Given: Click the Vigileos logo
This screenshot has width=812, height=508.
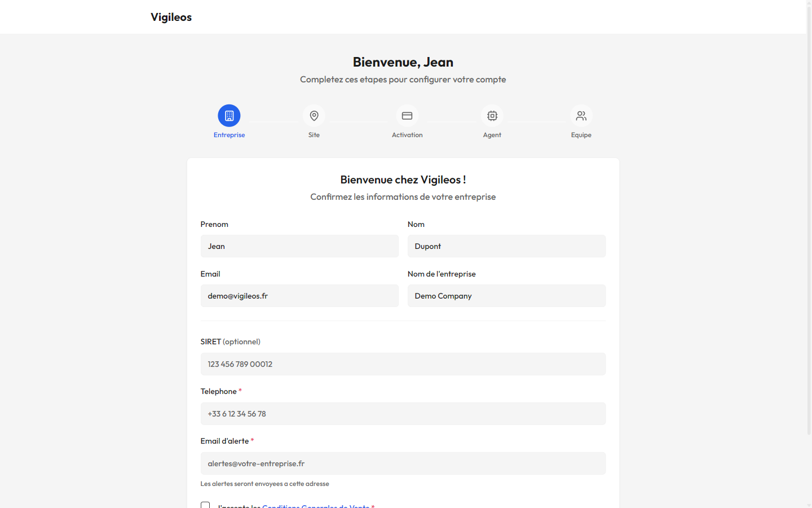Looking at the screenshot, I should click(x=171, y=17).
